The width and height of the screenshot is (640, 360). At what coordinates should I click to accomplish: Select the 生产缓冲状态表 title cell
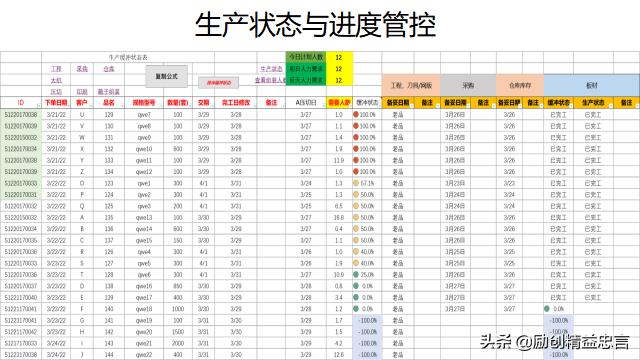click(129, 58)
